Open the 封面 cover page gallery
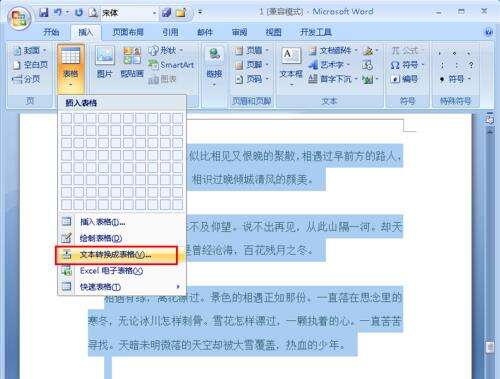The width and height of the screenshot is (500, 379). tap(30, 50)
